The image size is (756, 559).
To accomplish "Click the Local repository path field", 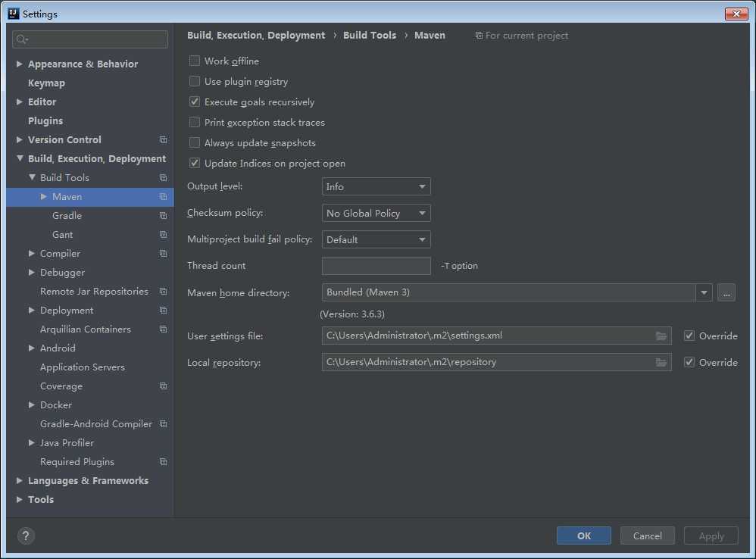I will tap(497, 362).
